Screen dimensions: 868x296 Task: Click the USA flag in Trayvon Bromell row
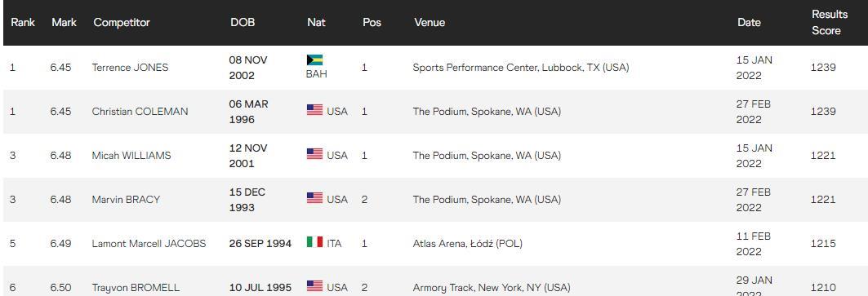314,286
